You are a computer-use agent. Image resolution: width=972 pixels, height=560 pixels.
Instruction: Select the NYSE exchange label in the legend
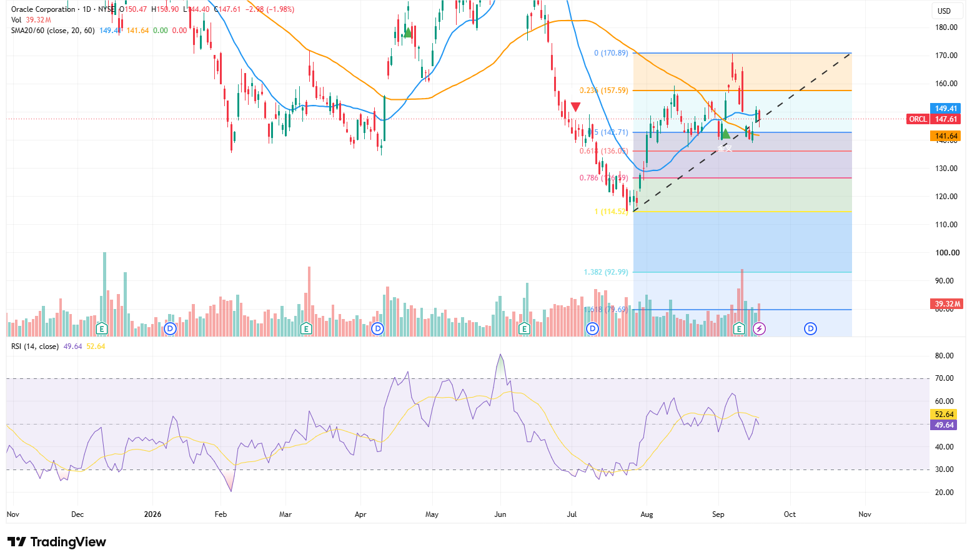(107, 9)
